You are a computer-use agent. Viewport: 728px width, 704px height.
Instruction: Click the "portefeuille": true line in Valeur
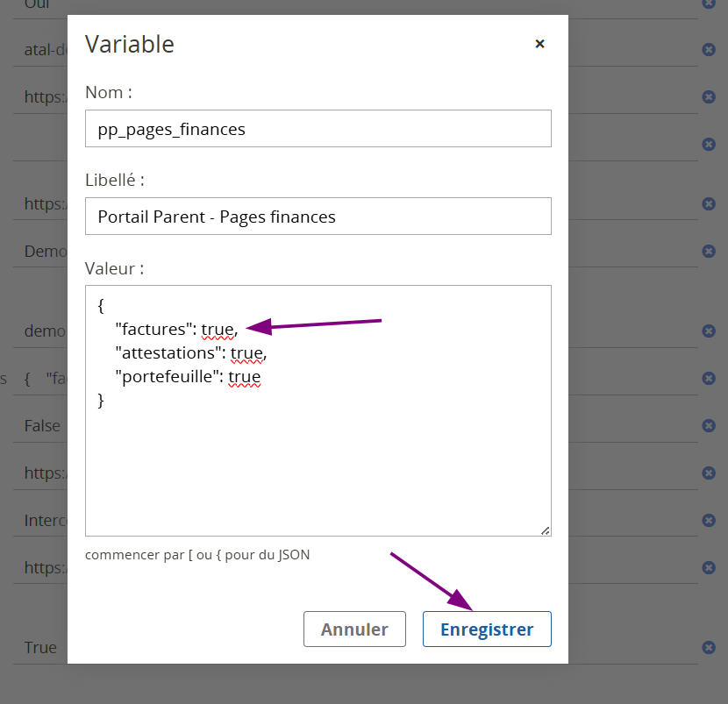(x=188, y=376)
